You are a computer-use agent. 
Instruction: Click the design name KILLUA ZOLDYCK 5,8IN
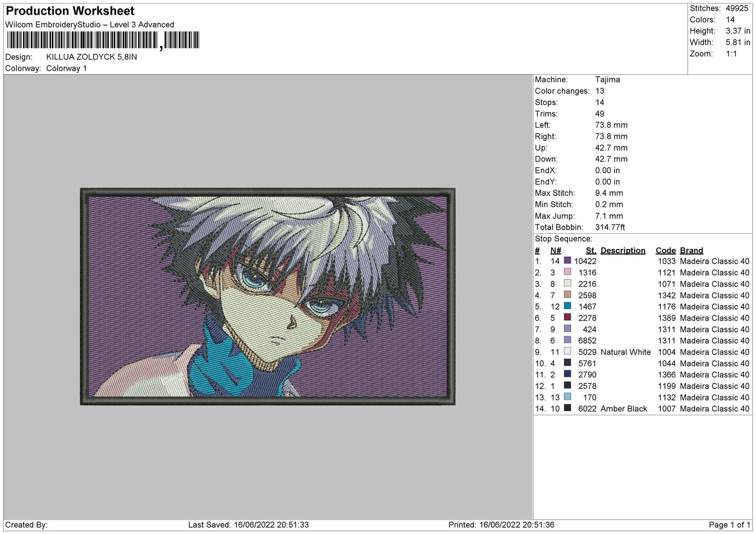[92, 57]
